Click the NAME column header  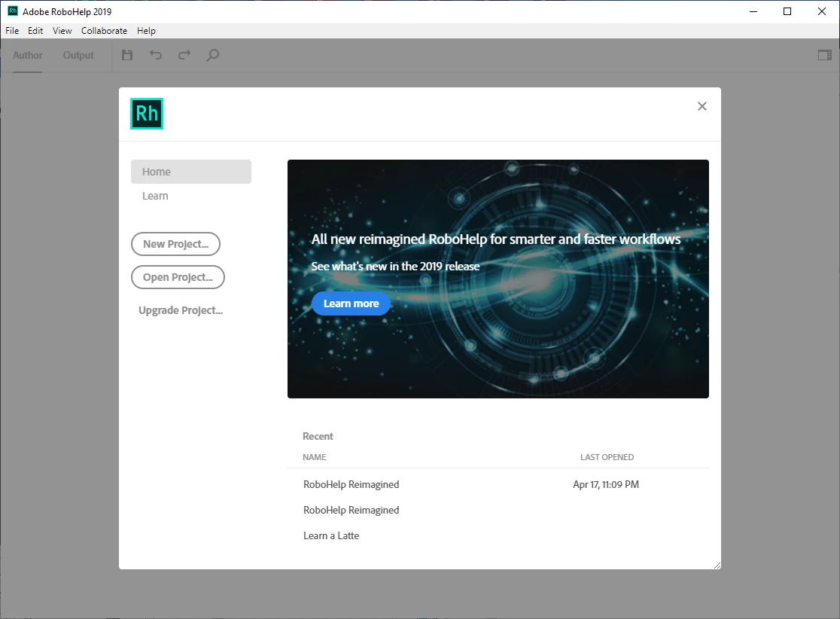pos(315,457)
